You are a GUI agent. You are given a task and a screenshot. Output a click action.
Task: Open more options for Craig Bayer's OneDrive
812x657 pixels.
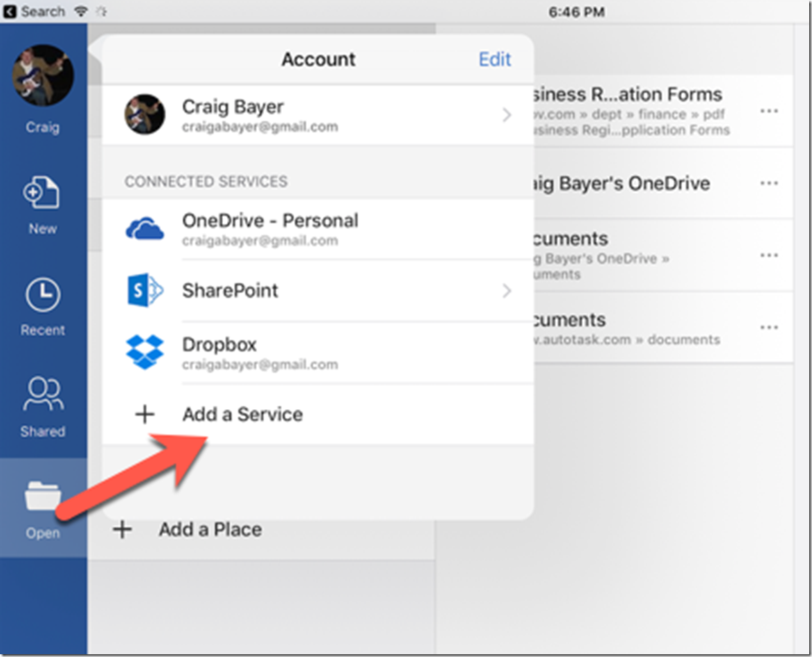tap(769, 183)
